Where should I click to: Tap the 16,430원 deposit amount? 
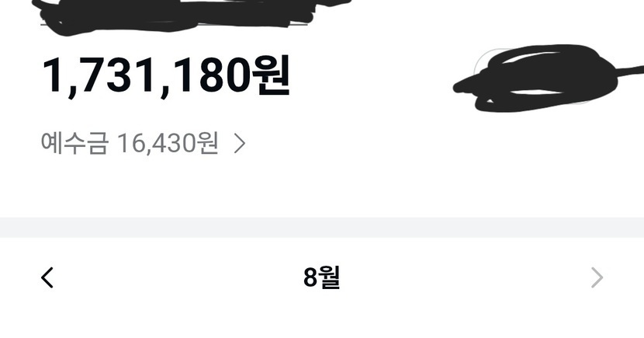[x=168, y=144]
